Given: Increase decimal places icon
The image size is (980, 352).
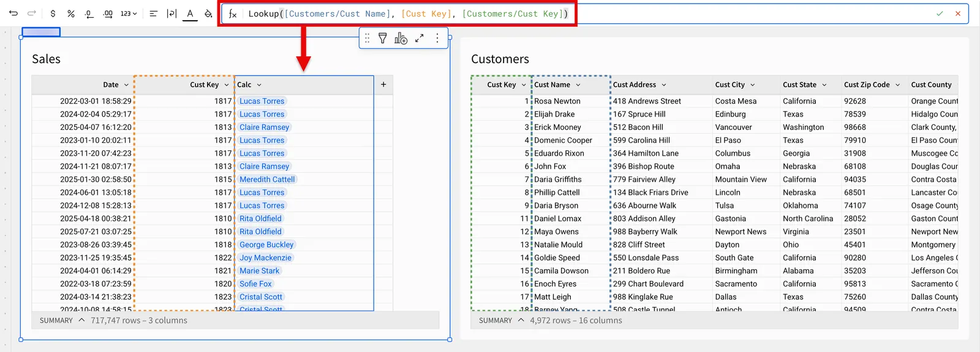Looking at the screenshot, I should (x=108, y=13).
